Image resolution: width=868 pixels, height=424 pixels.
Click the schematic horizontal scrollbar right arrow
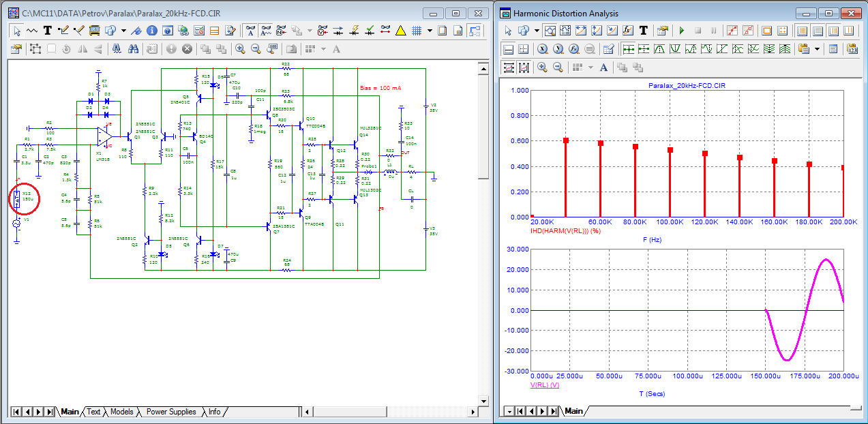471,412
